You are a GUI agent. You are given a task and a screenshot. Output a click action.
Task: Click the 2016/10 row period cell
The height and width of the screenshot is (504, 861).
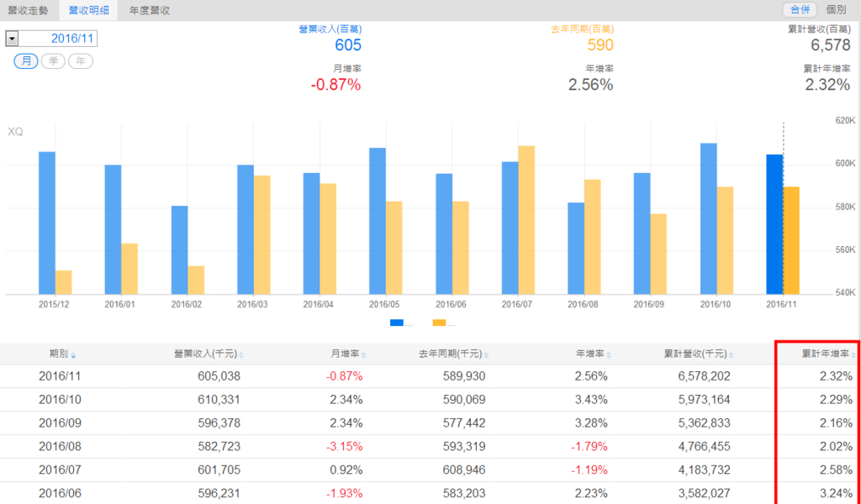[x=60, y=400]
